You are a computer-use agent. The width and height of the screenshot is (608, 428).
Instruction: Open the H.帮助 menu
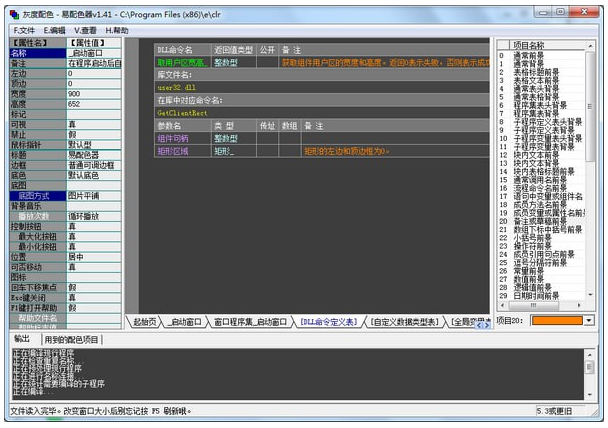(116, 30)
